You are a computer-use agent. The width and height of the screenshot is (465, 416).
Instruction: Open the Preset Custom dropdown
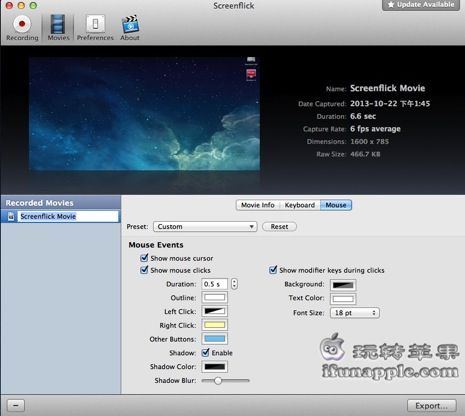[x=205, y=227]
